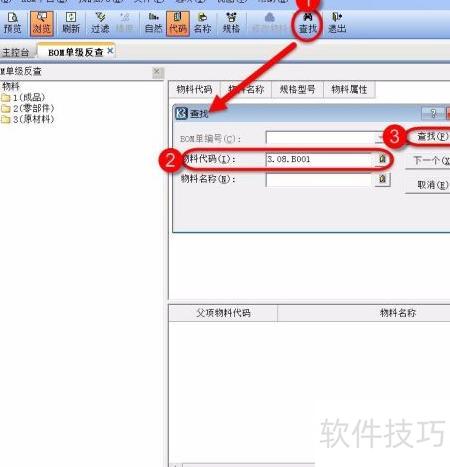Click the 物料名称 input field
The image size is (450, 467).
(x=319, y=179)
